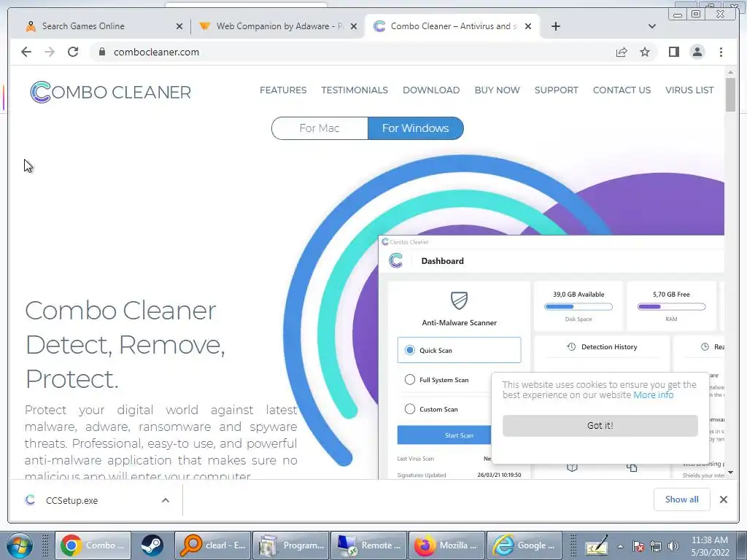The height and width of the screenshot is (560, 747).
Task: Open the Windows Start button
Action: click(x=19, y=545)
